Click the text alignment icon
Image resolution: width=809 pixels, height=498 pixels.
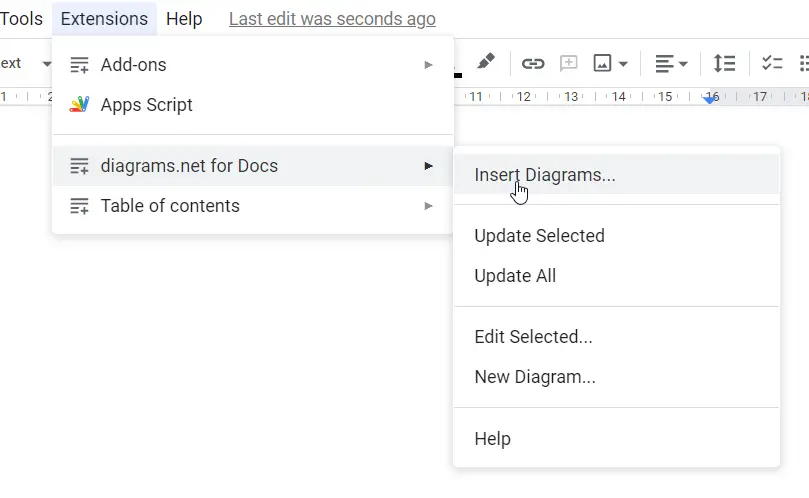665,64
